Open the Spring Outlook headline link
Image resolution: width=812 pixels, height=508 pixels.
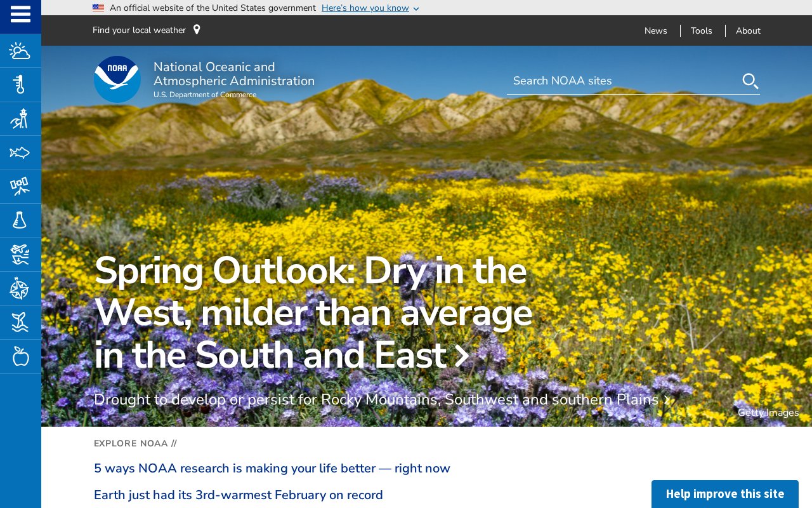(313, 313)
